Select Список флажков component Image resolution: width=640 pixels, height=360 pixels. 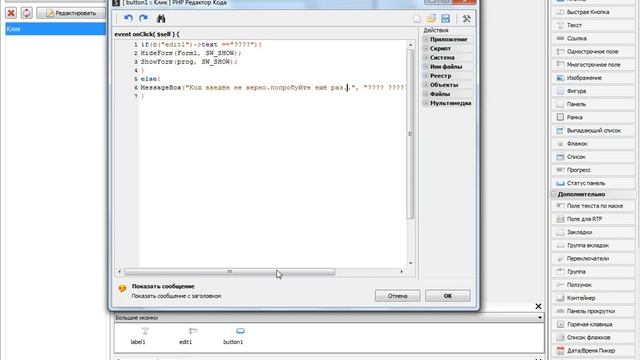[x=593, y=337]
